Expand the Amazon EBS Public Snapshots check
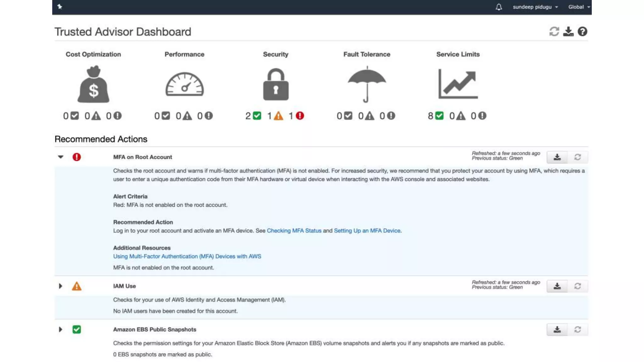The width and height of the screenshot is (644, 362). pos(60,329)
